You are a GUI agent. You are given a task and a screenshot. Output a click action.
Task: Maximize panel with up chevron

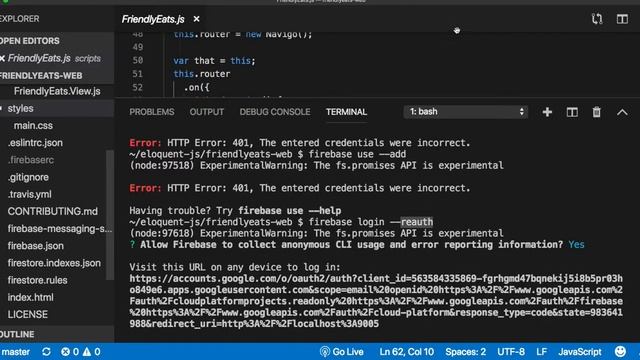(622, 112)
